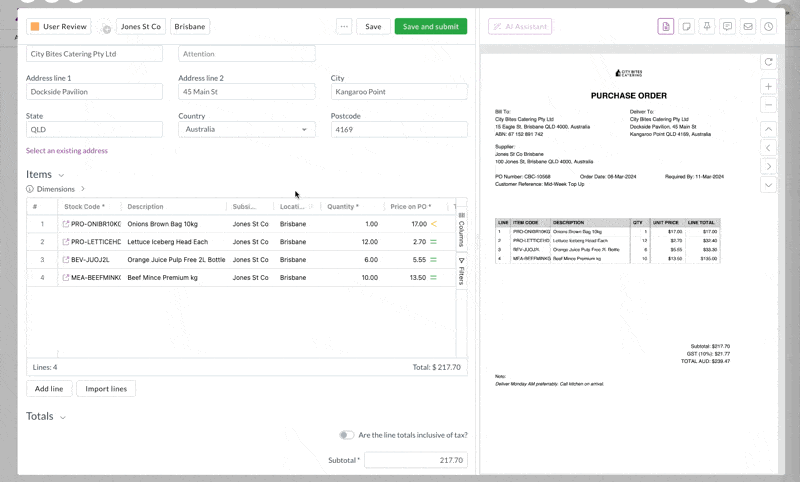Click the Orange Juice Pulp Free 2L Bottle cell
800x482 pixels.
point(176,260)
